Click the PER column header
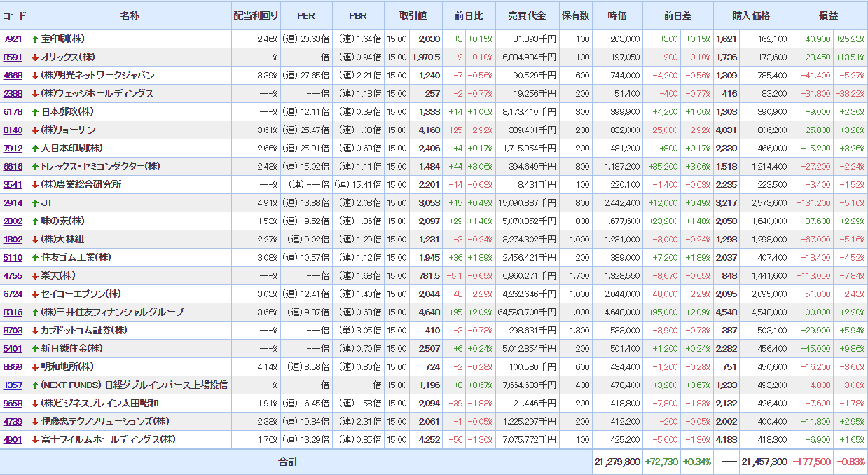 point(306,15)
